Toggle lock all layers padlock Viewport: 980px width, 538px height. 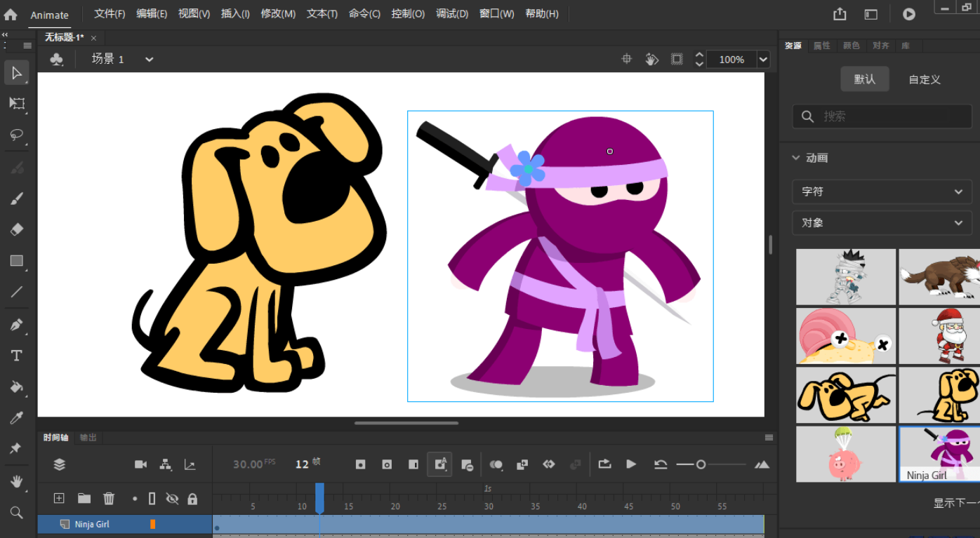point(192,499)
